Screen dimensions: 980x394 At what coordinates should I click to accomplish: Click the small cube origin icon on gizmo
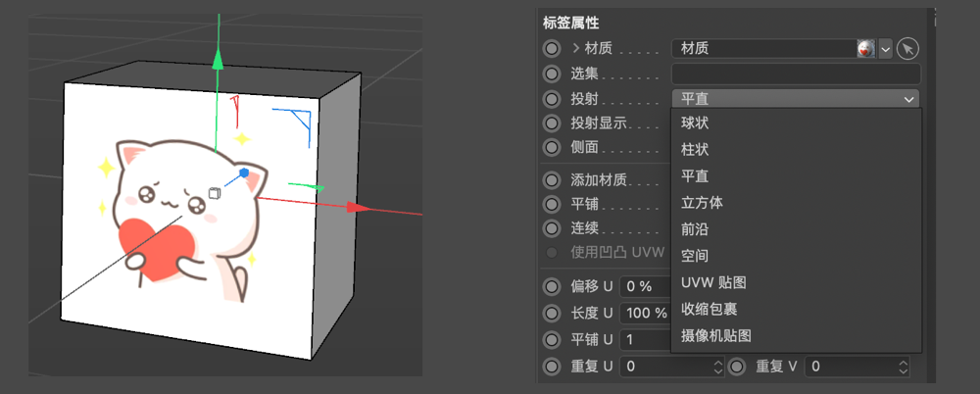point(214,193)
